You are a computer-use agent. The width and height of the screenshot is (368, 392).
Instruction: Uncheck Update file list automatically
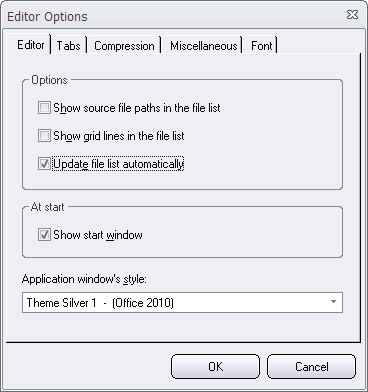pos(44,164)
